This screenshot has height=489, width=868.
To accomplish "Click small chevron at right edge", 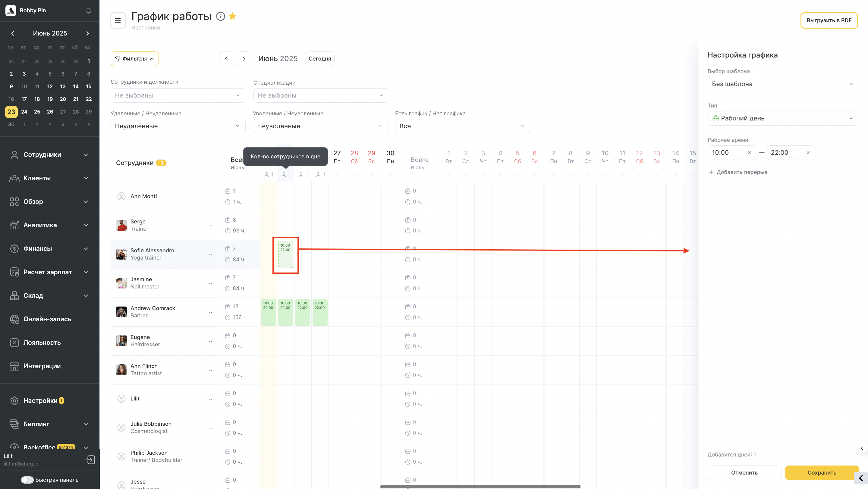I will [x=862, y=448].
